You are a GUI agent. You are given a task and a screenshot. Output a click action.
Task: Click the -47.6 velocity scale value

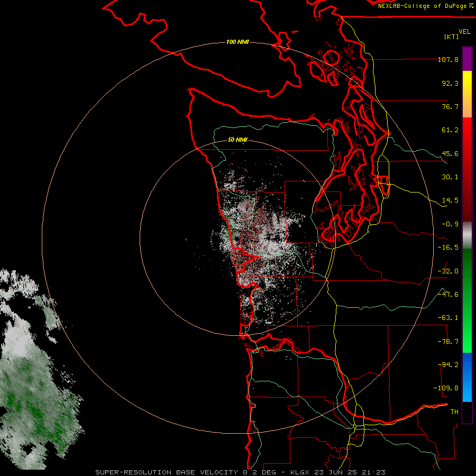(x=448, y=295)
